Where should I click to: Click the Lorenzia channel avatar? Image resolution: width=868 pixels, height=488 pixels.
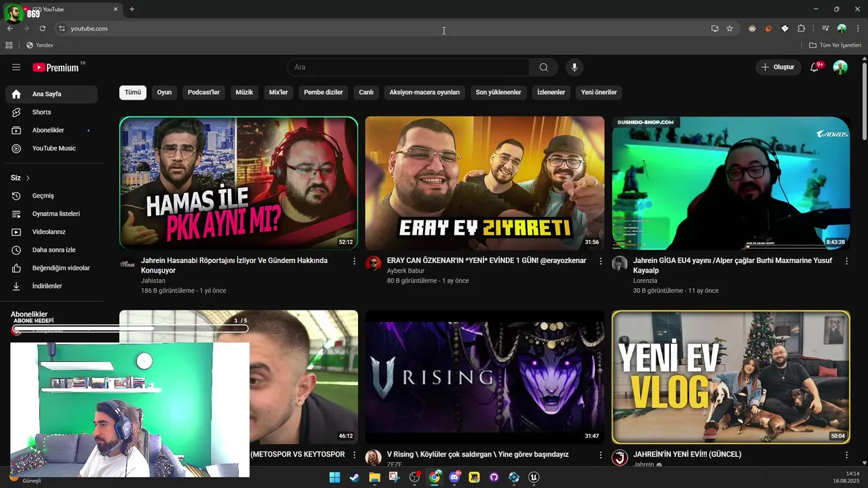tap(620, 264)
